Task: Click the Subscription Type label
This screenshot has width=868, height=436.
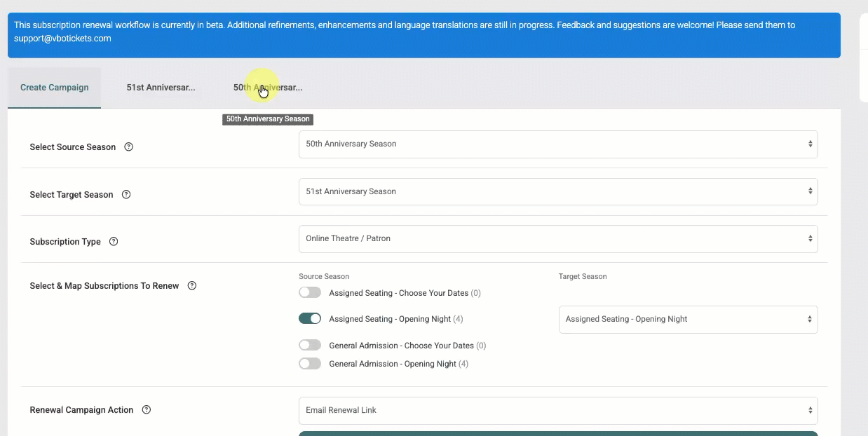Action: tap(65, 242)
